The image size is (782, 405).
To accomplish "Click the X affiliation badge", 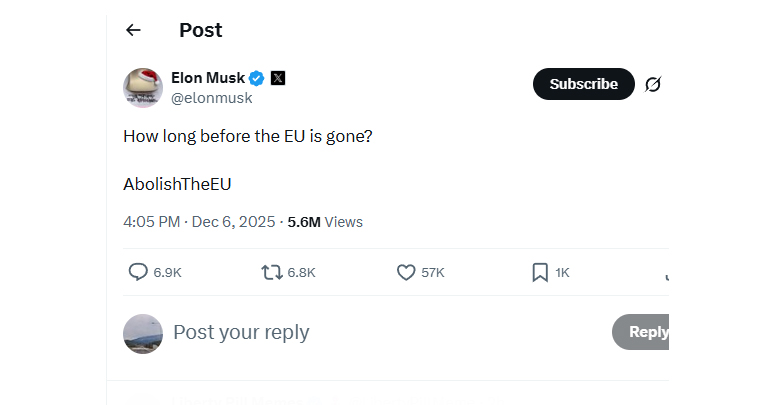I will pos(278,78).
